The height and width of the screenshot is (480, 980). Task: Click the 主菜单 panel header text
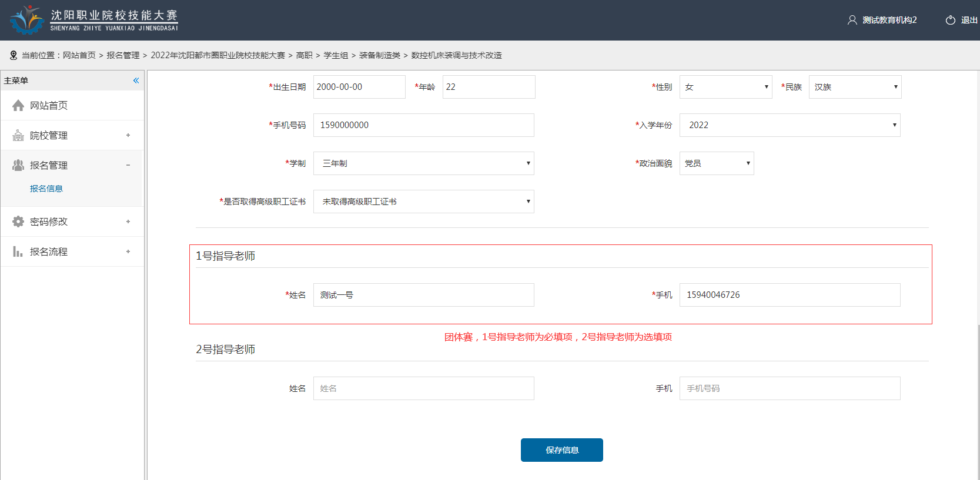tap(16, 80)
